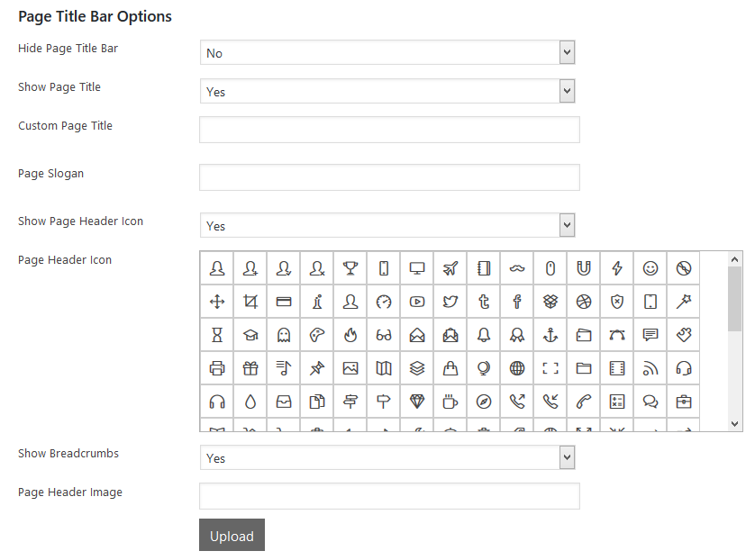Image resolution: width=755 pixels, height=560 pixels.
Task: Select the briefcase icon
Action: [x=684, y=402]
